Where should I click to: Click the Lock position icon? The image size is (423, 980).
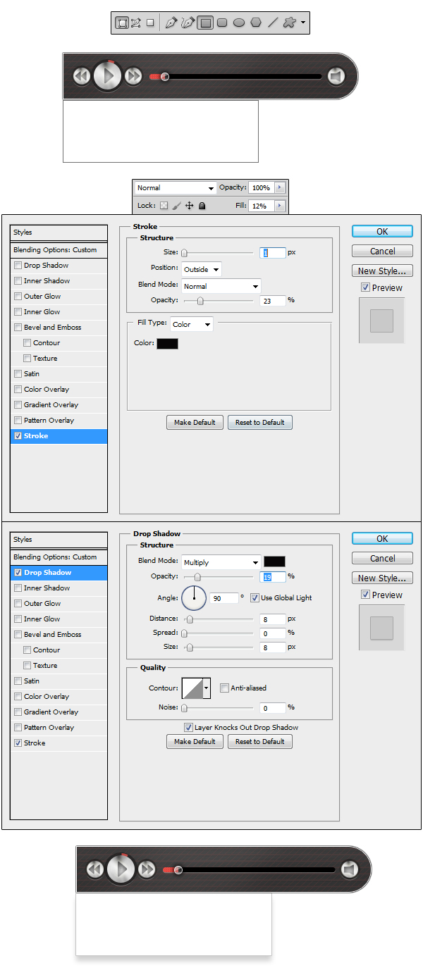tap(189, 206)
